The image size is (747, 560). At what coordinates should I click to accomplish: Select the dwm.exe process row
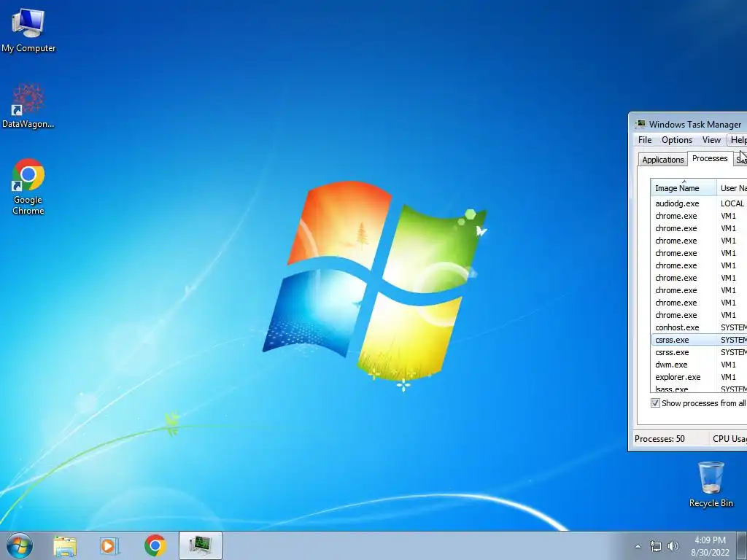click(699, 365)
